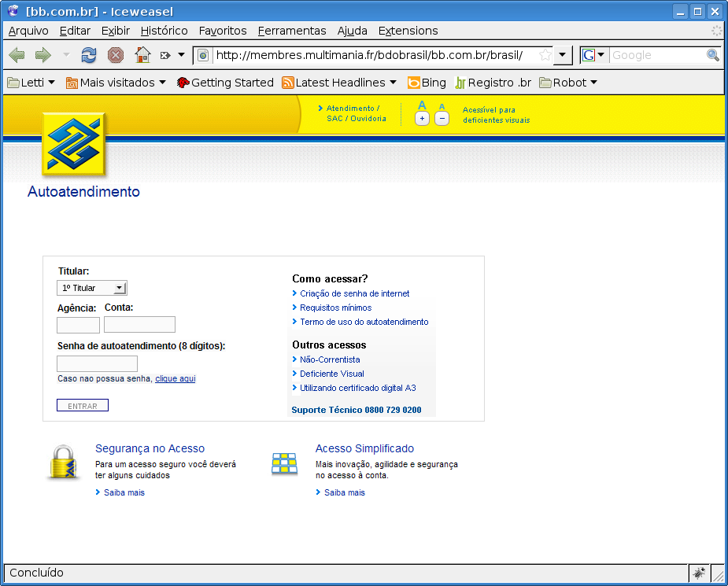Click the site identity icon in URL bar
Viewport: 728px width, 586px height.
pos(203,55)
